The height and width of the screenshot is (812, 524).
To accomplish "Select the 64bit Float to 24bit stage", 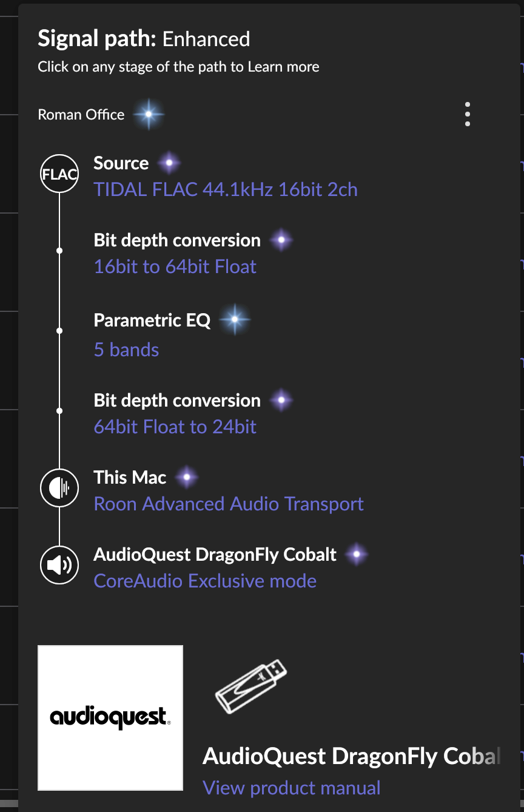I will pyautogui.click(x=175, y=427).
